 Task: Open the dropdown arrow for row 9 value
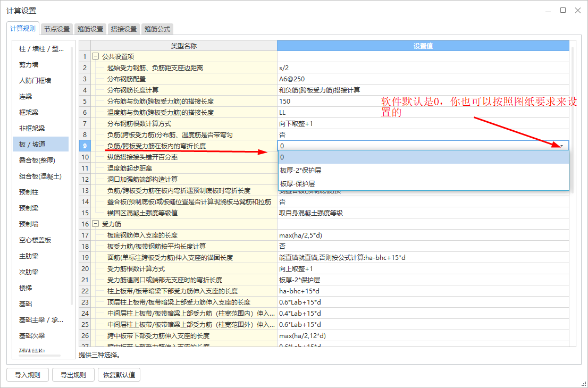pyautogui.click(x=562, y=146)
